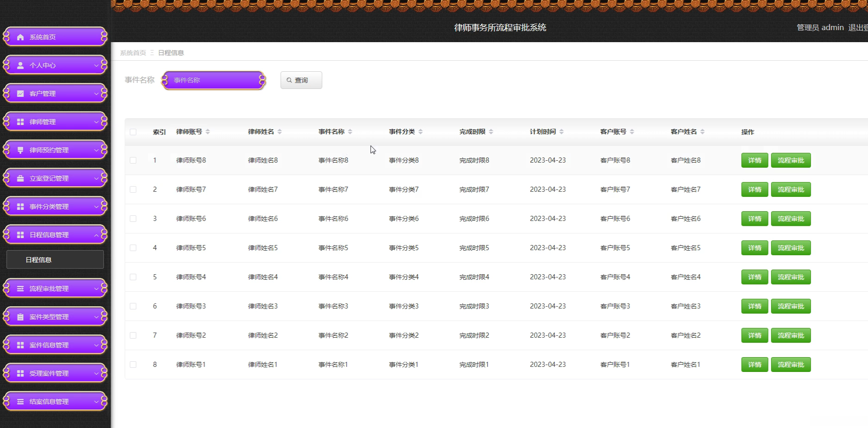Viewport: 868px width, 428px height.
Task: Sort by 计划时间 column arrows
Action: (x=561, y=132)
